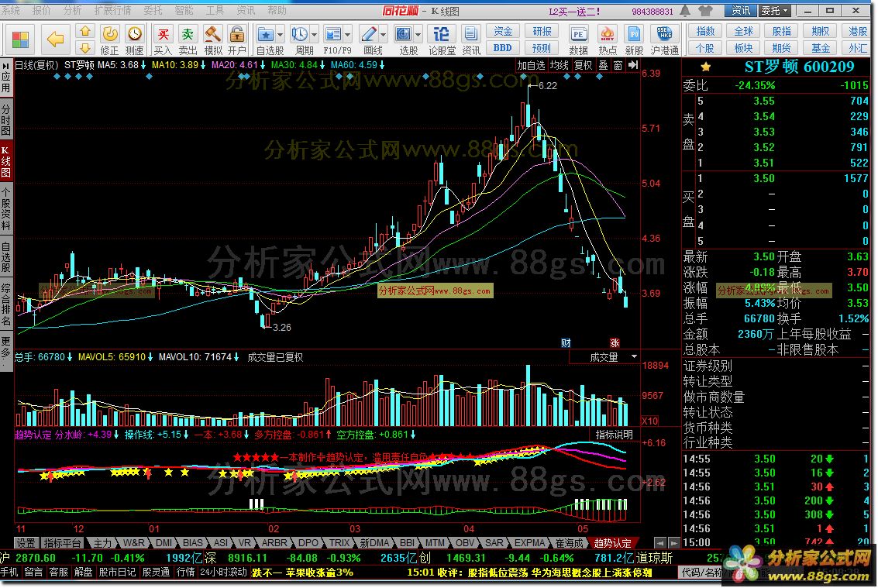This screenshot has width=878, height=588.
Task: Toggle the left sidebar 应用 panel
Action: 5,77
